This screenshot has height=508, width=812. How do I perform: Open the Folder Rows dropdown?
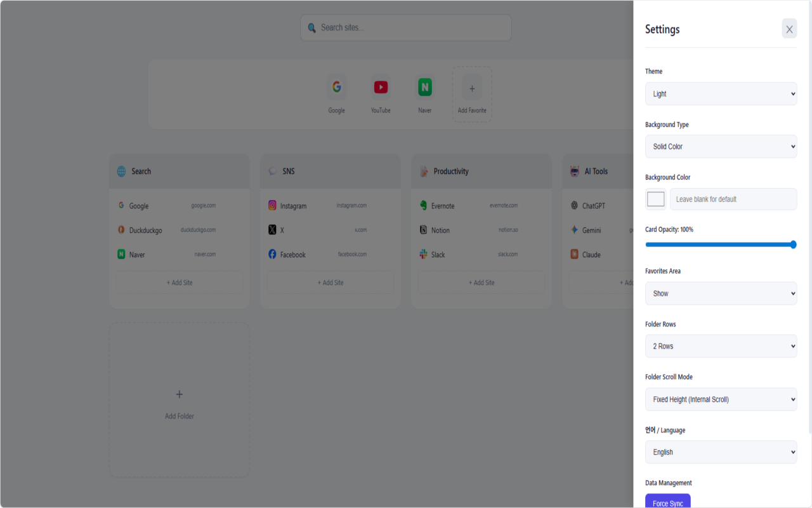pyautogui.click(x=721, y=346)
